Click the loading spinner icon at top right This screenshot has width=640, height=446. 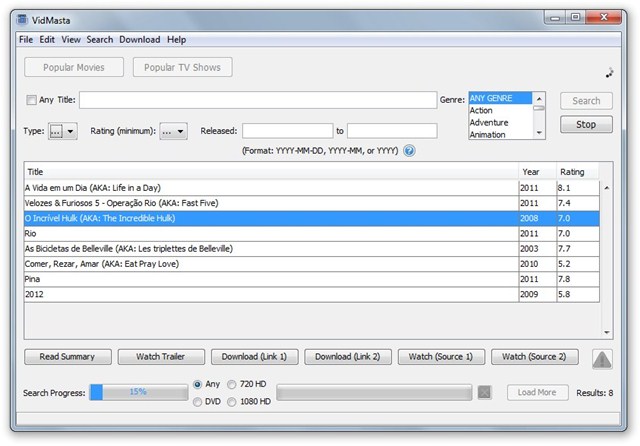[x=609, y=73]
